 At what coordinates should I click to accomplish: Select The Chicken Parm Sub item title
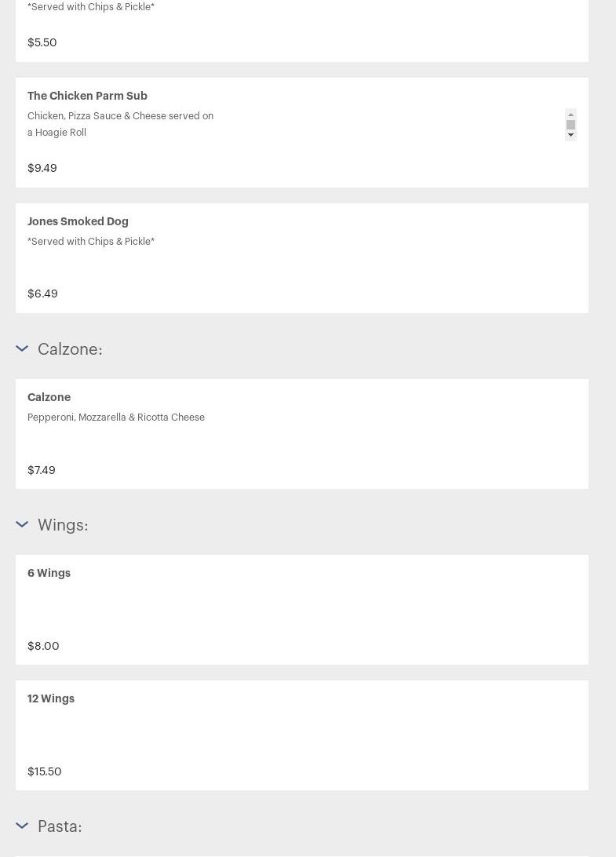pos(87,96)
